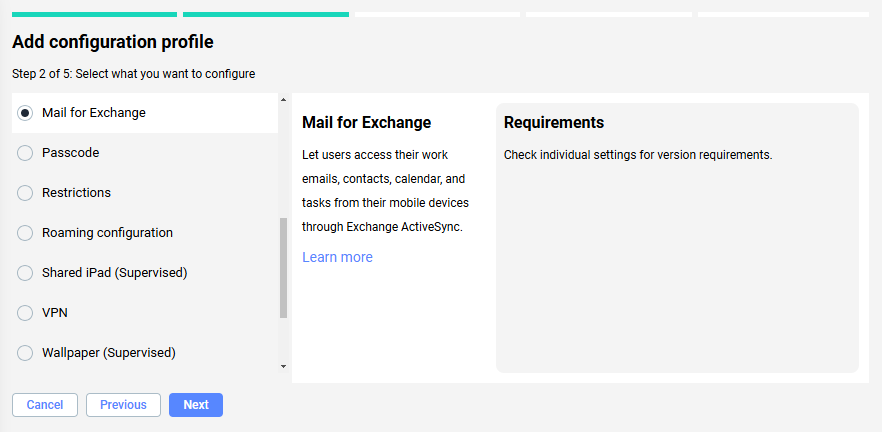Select the Passcode radio option

click(x=25, y=153)
